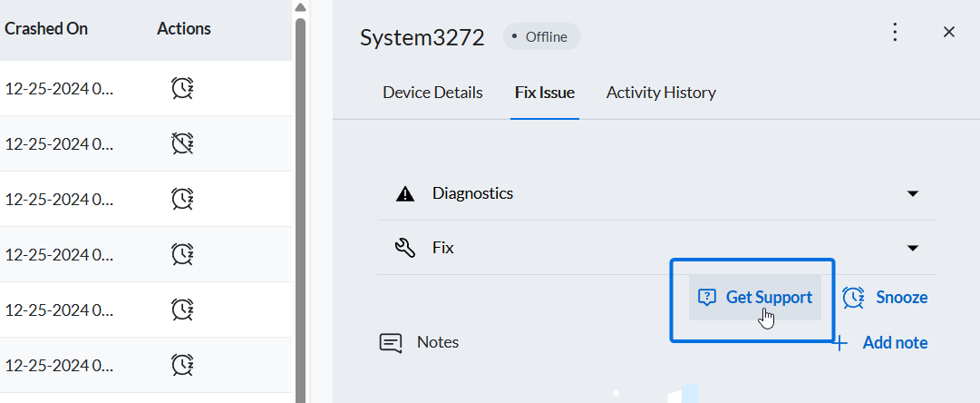980x403 pixels.
Task: Click snooze alarm icon in fifth row
Action: tap(182, 310)
